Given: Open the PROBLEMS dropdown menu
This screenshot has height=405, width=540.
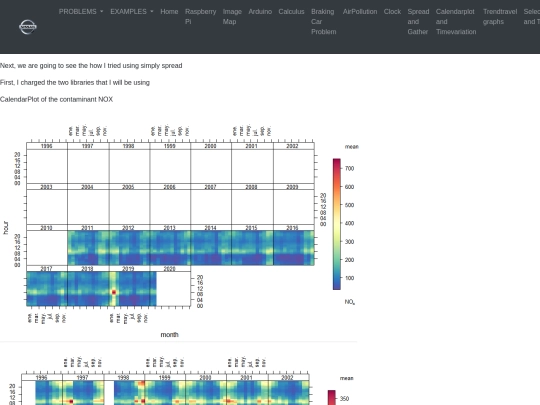Looking at the screenshot, I should click(81, 12).
